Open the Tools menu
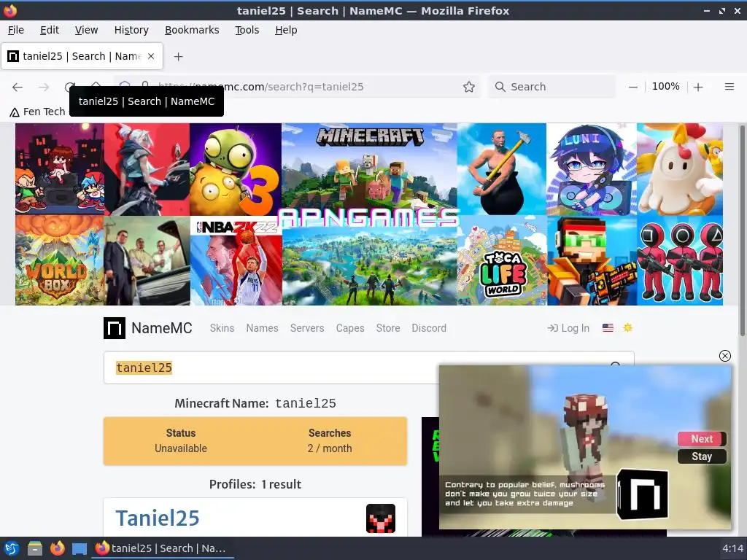Viewport: 747px width, 560px height. pos(247,30)
